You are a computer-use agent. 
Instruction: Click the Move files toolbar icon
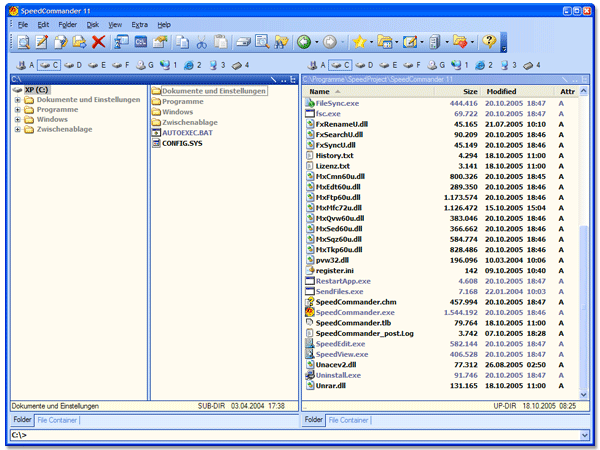coord(79,42)
